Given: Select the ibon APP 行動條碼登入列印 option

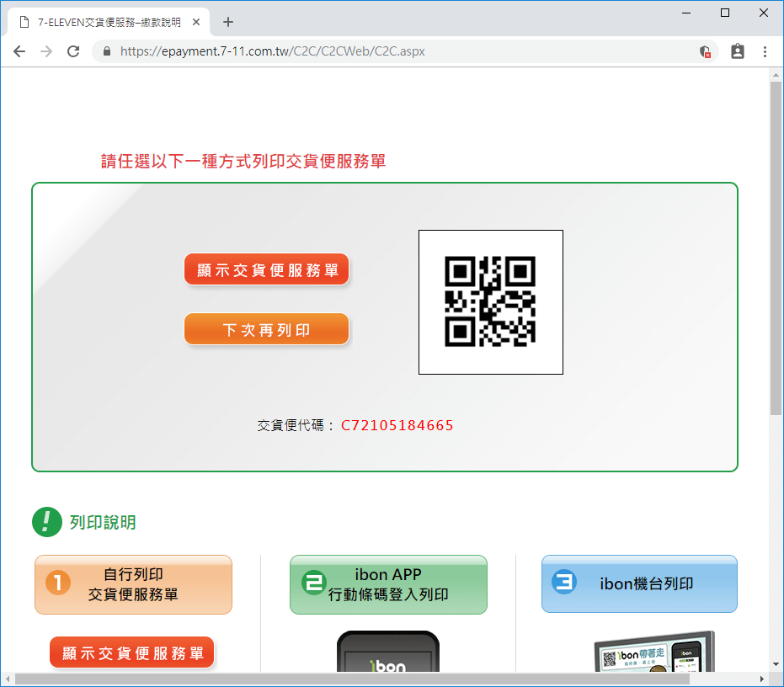Looking at the screenshot, I should point(388,584).
